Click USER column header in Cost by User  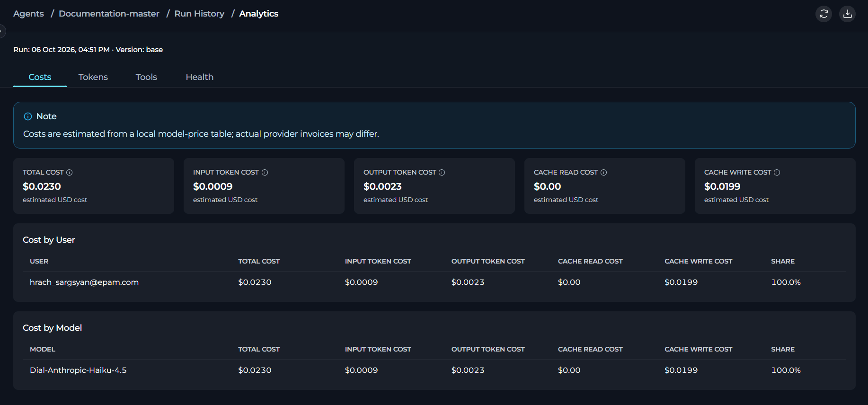[39, 261]
